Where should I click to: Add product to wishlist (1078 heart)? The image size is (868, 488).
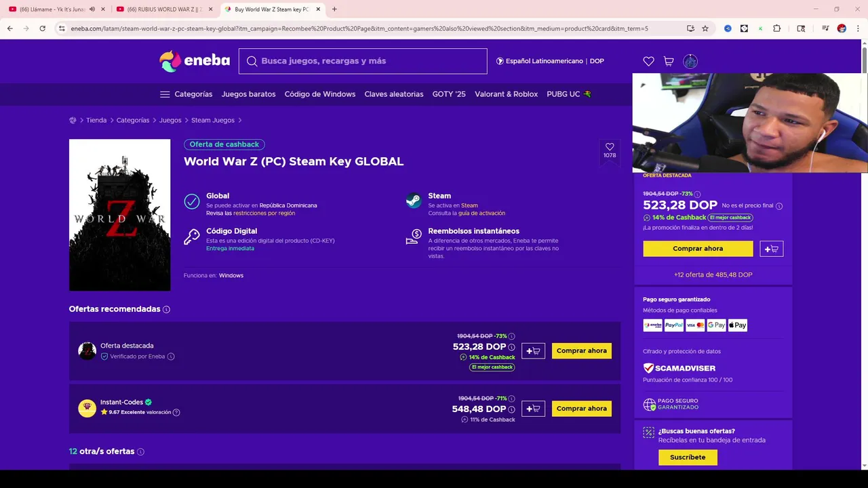point(610,150)
